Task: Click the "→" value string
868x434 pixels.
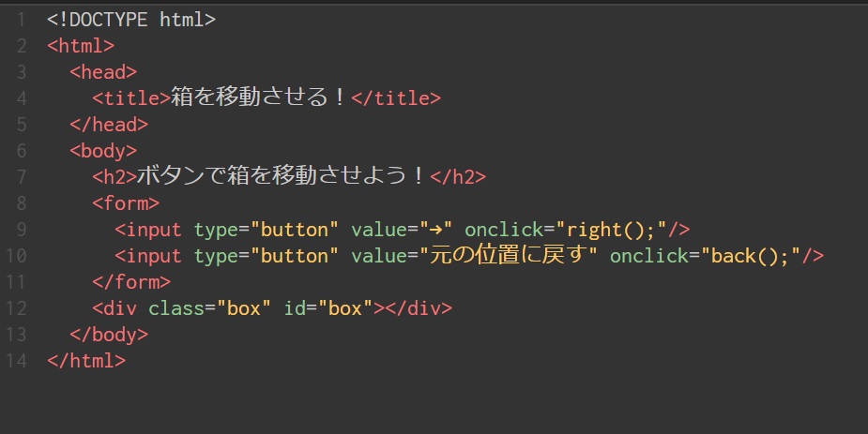Action: [x=436, y=229]
